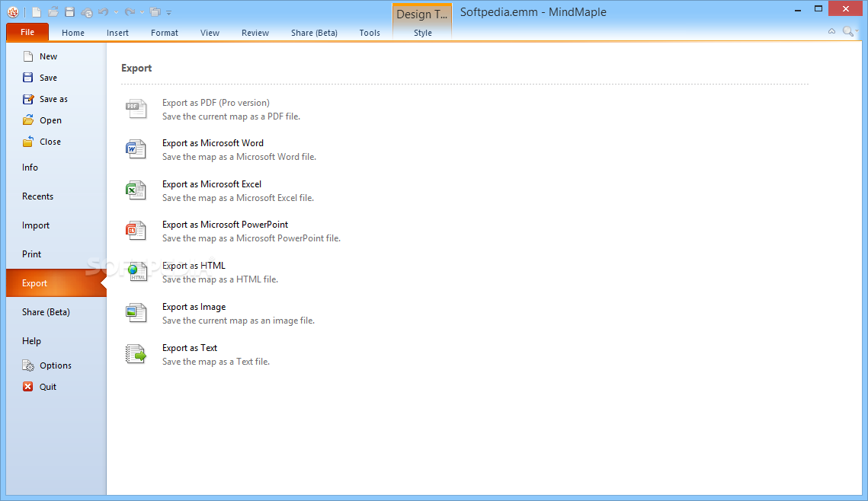This screenshot has height=501, width=868.
Task: Click the Close folder icon in sidebar
Action: (x=27, y=142)
